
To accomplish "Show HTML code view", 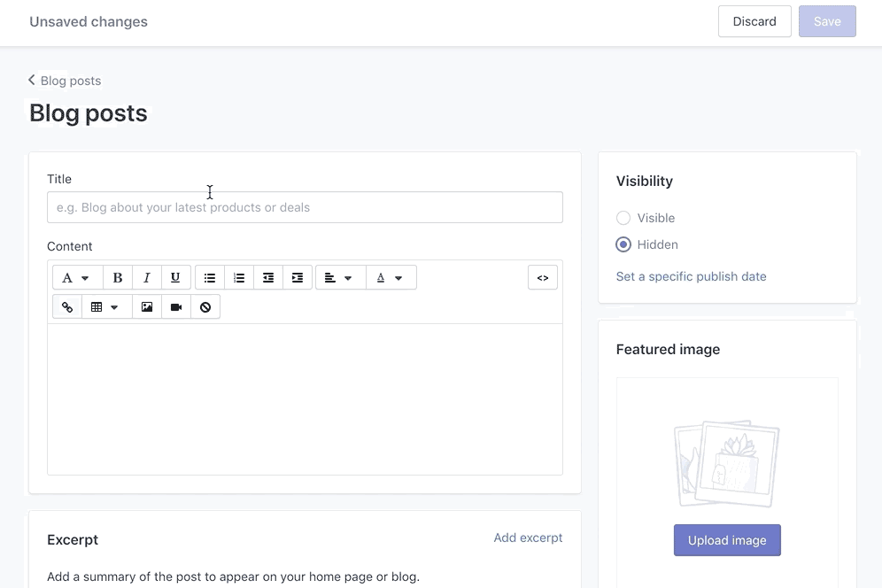I will point(543,277).
